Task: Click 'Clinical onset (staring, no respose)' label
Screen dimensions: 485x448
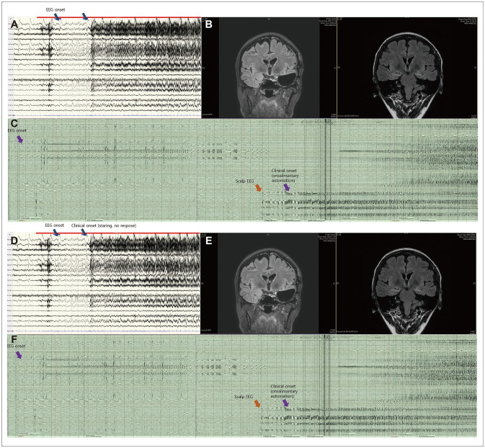Action: [104, 225]
